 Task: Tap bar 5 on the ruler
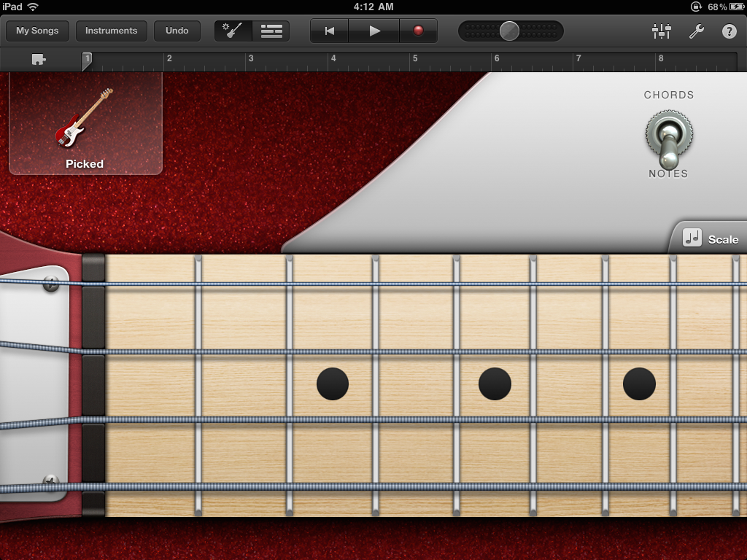(415, 58)
